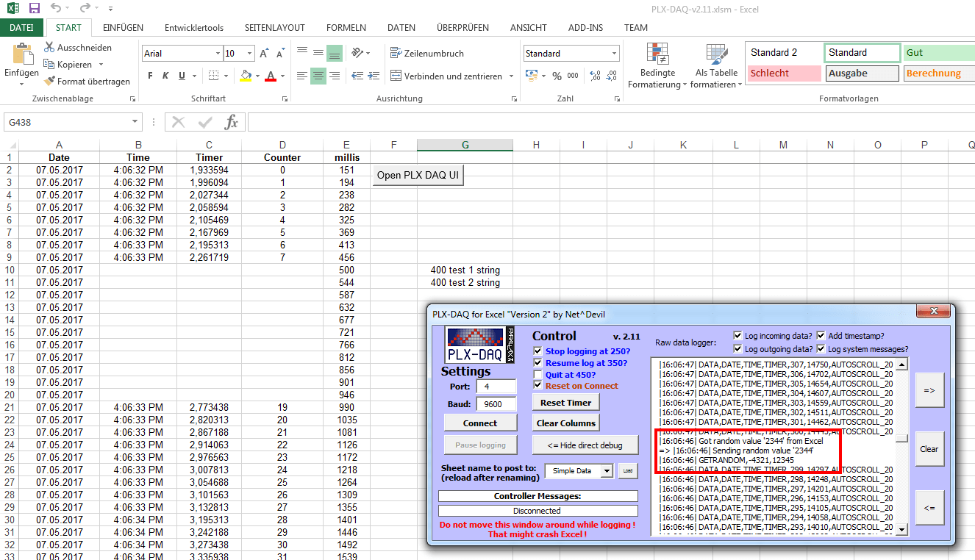
Task: Open the FORMELN ribbon tab
Action: click(x=346, y=28)
